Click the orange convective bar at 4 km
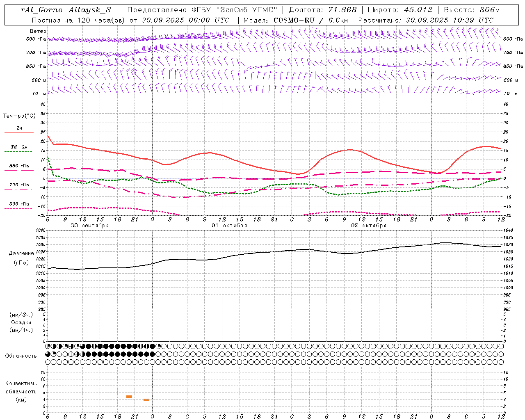Viewport: 525px width, 420px height. pyautogui.click(x=146, y=399)
